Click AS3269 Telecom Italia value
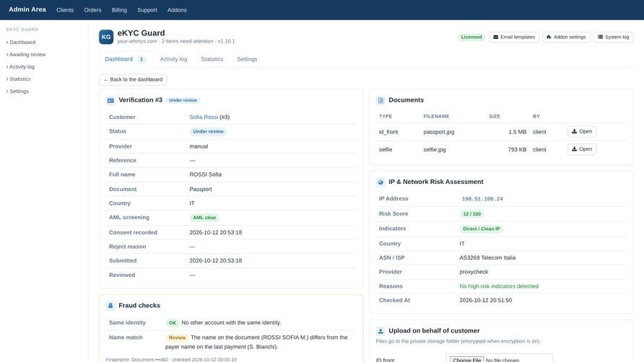Viewport: 644px width, 362px height. coord(487,257)
